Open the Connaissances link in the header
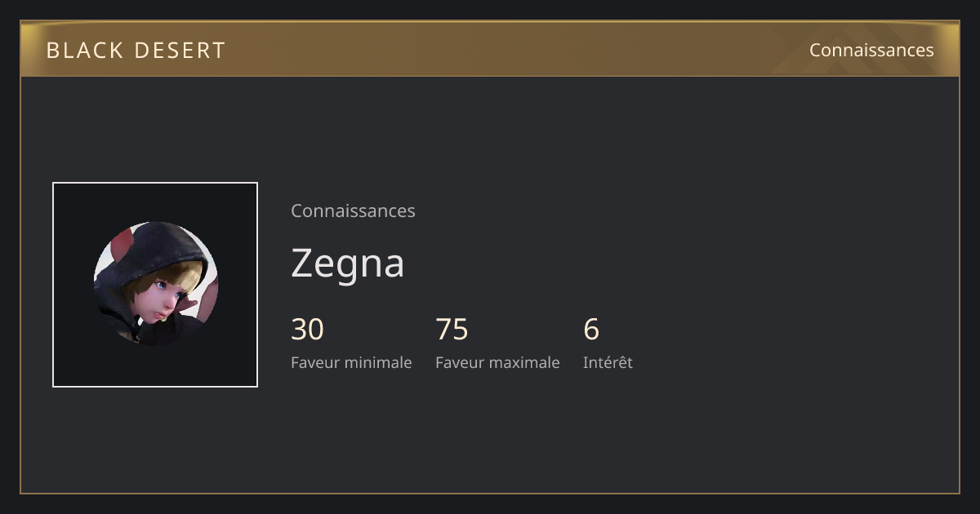The height and width of the screenshot is (514, 980). (x=871, y=50)
